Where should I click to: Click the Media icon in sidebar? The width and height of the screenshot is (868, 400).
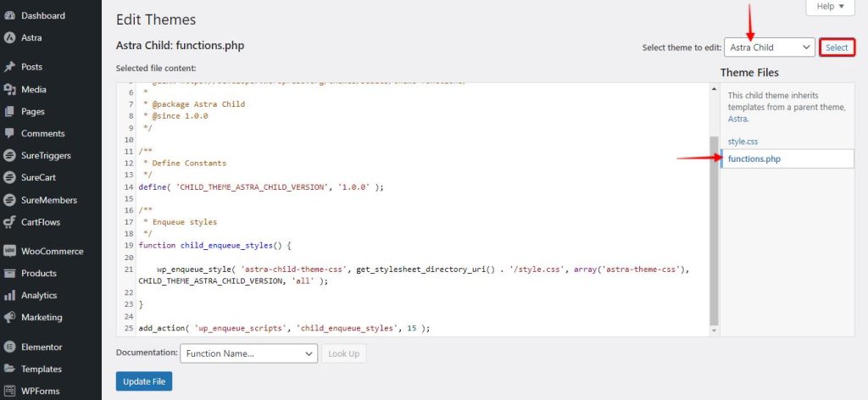[9, 89]
